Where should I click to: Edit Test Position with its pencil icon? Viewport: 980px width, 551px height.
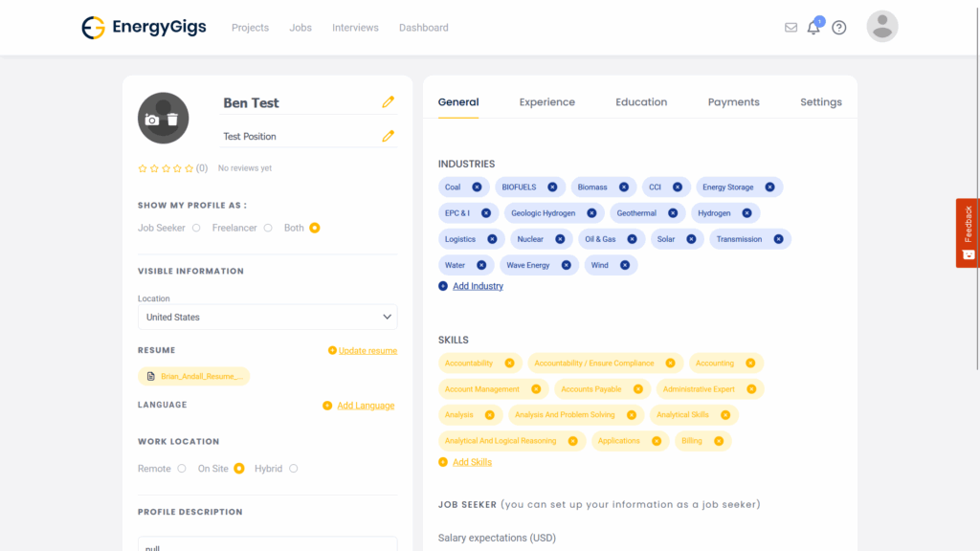[x=388, y=136]
